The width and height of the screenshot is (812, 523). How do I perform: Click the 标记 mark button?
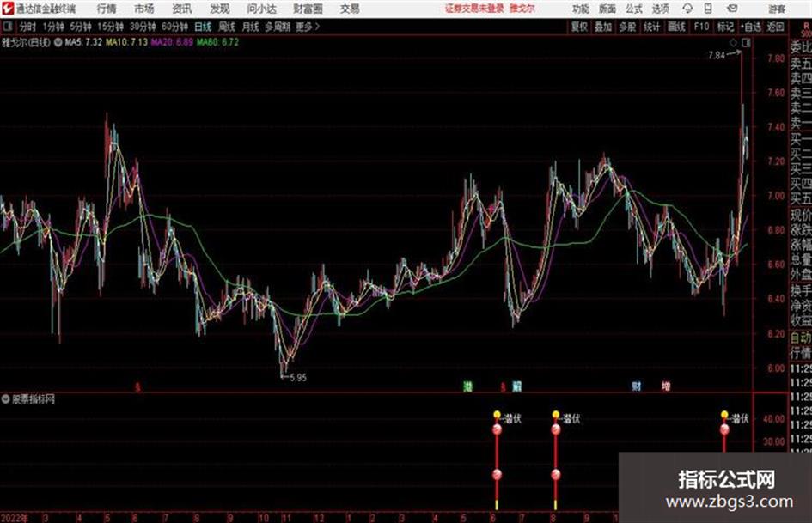[725, 27]
